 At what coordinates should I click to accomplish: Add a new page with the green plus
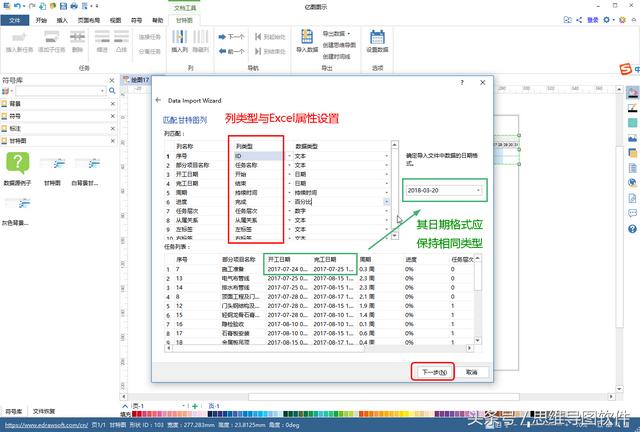click(195, 406)
